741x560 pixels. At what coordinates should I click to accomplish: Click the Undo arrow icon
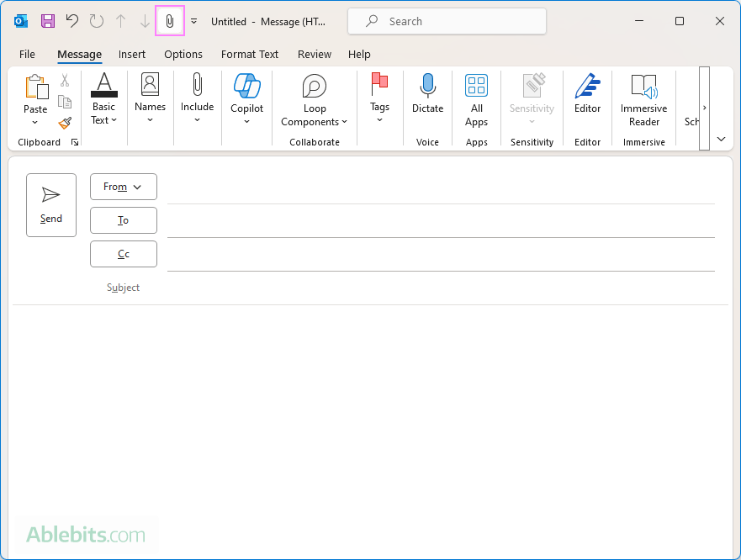pos(72,21)
